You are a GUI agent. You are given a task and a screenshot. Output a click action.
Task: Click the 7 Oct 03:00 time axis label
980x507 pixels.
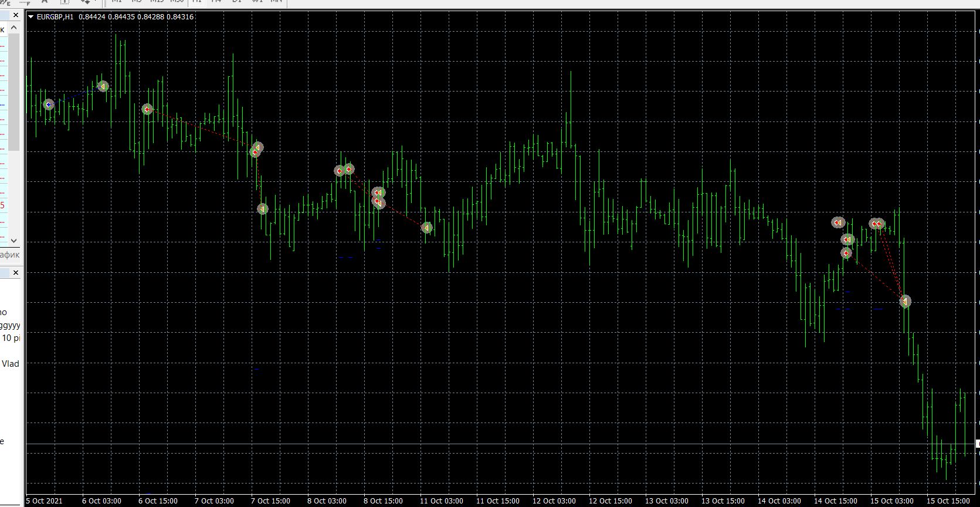(x=214, y=501)
